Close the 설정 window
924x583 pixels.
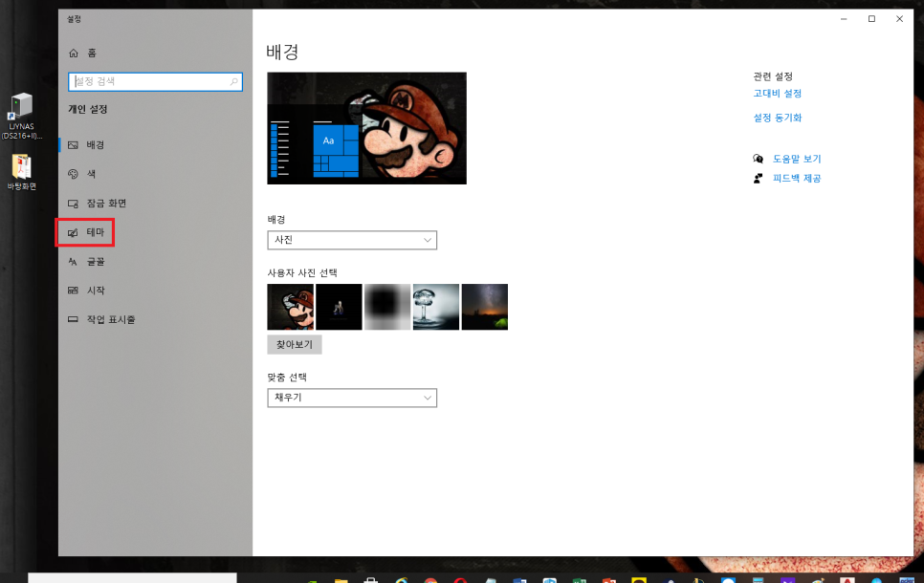899,19
